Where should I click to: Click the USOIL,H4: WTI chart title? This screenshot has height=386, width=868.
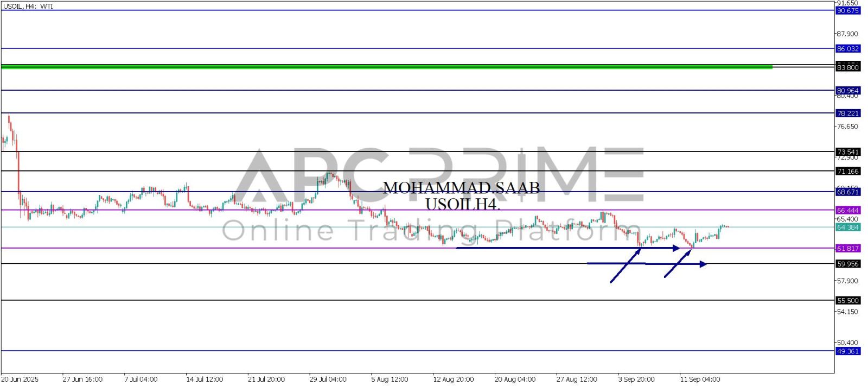pyautogui.click(x=28, y=7)
